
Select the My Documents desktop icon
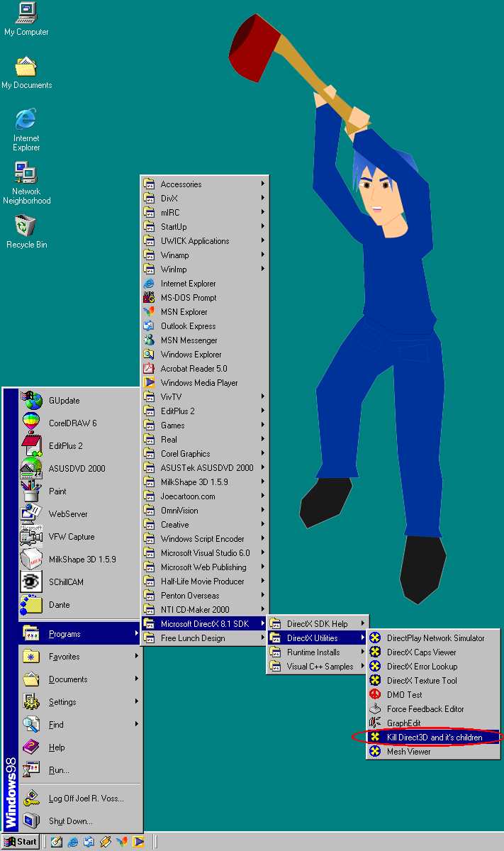click(26, 72)
